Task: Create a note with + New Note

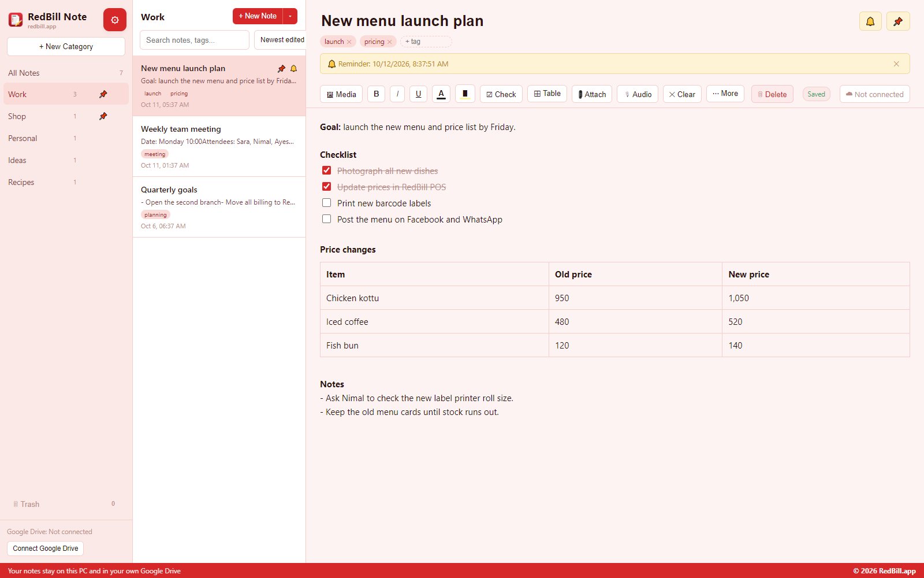Action: click(x=258, y=16)
